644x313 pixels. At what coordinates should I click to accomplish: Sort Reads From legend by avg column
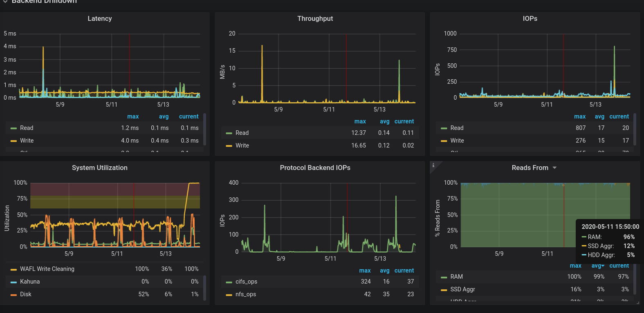[598, 266]
